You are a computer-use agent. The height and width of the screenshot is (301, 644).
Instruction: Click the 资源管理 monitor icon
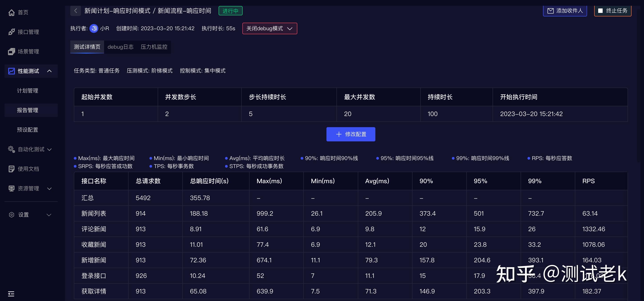pyautogui.click(x=12, y=188)
